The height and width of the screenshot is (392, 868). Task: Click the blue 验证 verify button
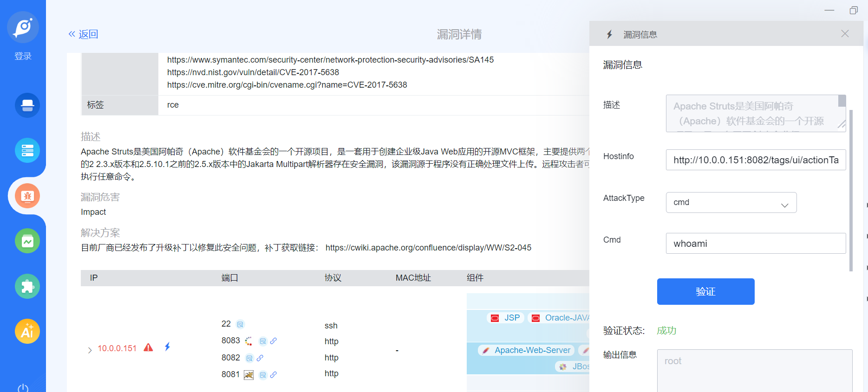pyautogui.click(x=706, y=291)
